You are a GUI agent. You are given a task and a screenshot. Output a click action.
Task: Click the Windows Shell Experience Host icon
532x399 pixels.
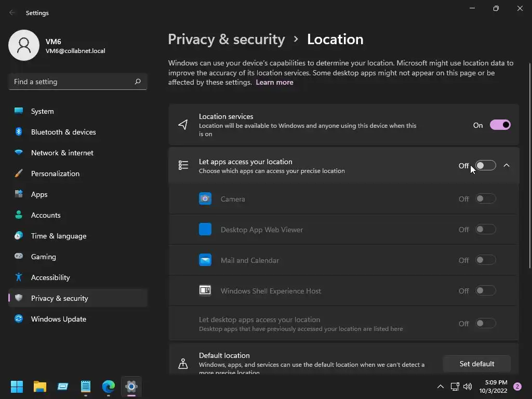(x=205, y=291)
